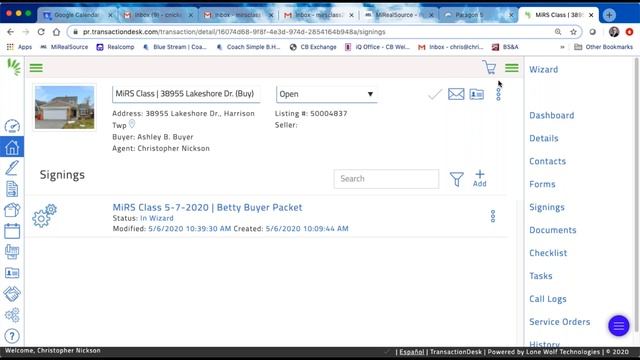This screenshot has height=360, width=640.
Task: Click the property photo thumbnail
Action: (x=64, y=107)
